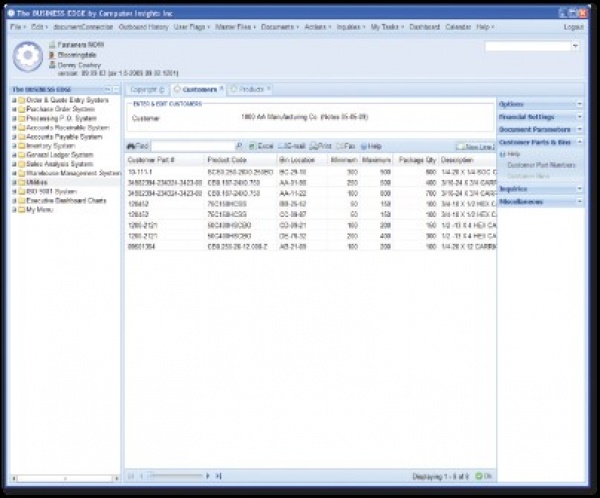The width and height of the screenshot is (600, 498).
Task: Select ISO 9001 System tree item
Action: [51, 191]
